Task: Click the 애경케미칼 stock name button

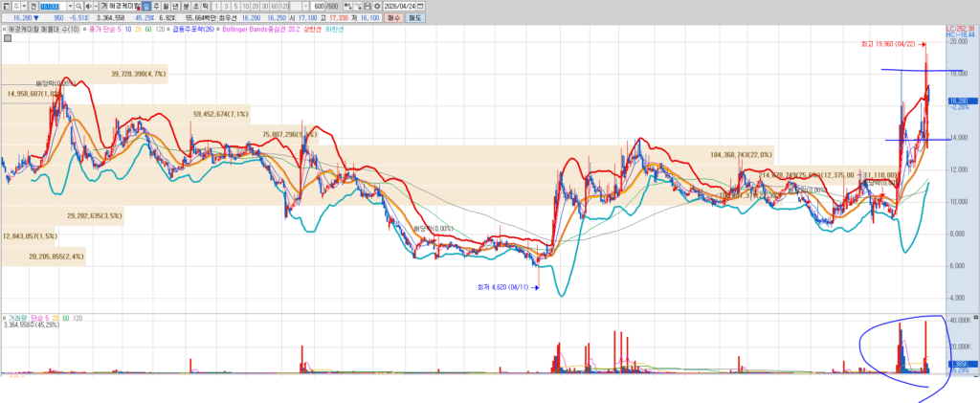Action: [123, 7]
